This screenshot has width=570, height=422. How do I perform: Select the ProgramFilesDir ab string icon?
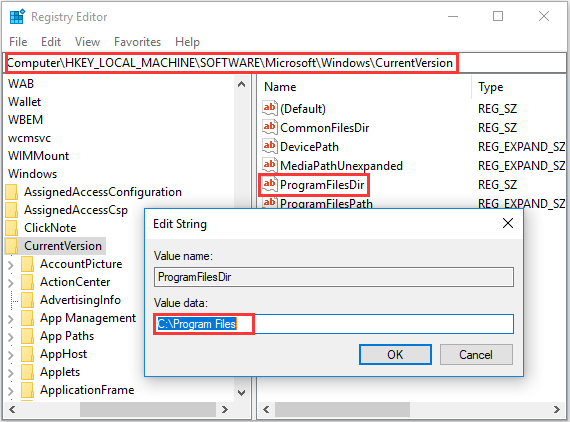tap(270, 184)
